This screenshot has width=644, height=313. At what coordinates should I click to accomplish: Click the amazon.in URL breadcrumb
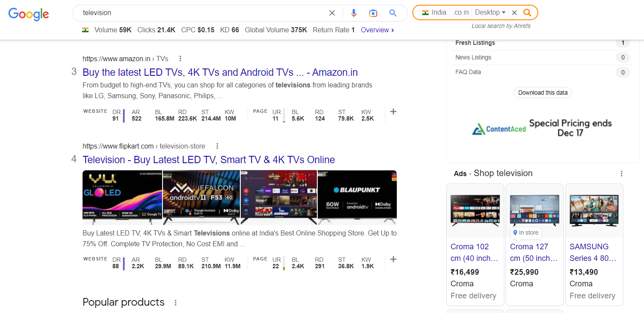(126, 59)
